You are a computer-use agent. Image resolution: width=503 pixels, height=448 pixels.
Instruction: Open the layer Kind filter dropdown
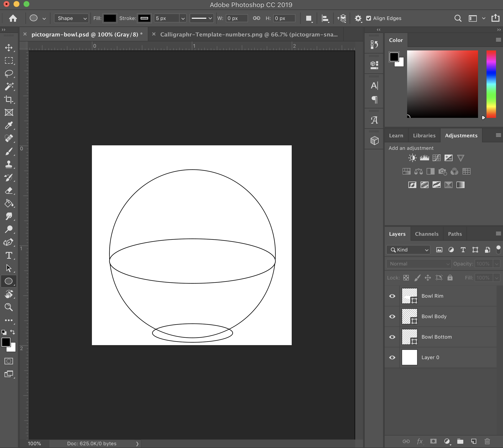pos(408,250)
